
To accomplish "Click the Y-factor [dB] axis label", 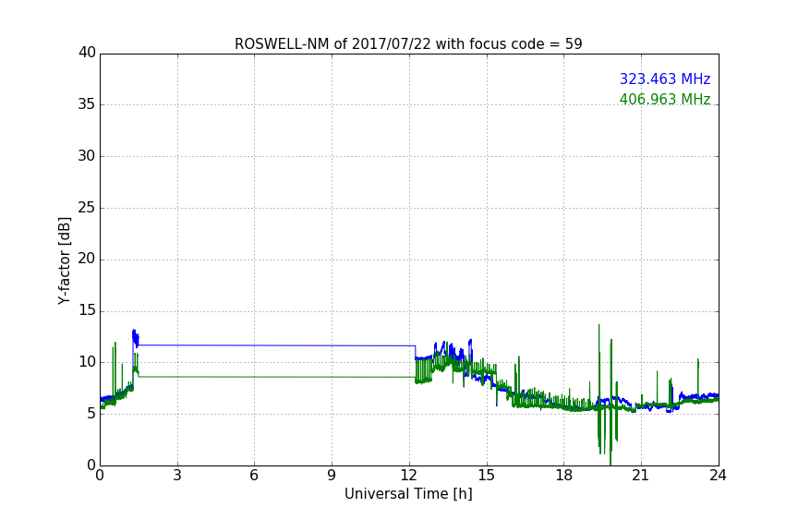I will 65,260.
